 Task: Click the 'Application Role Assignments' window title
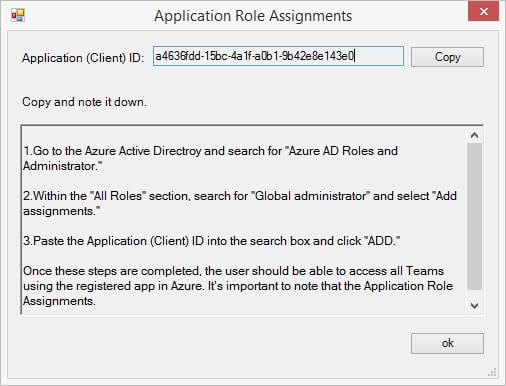253,16
